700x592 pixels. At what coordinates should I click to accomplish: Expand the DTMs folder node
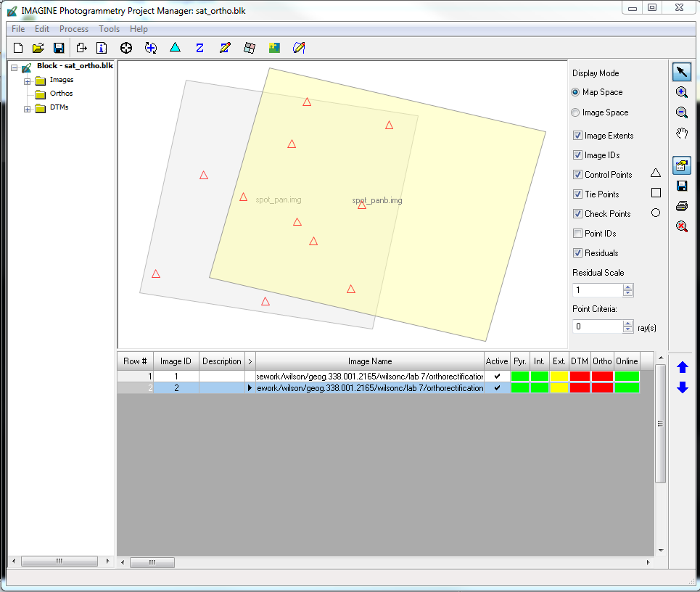coord(28,109)
